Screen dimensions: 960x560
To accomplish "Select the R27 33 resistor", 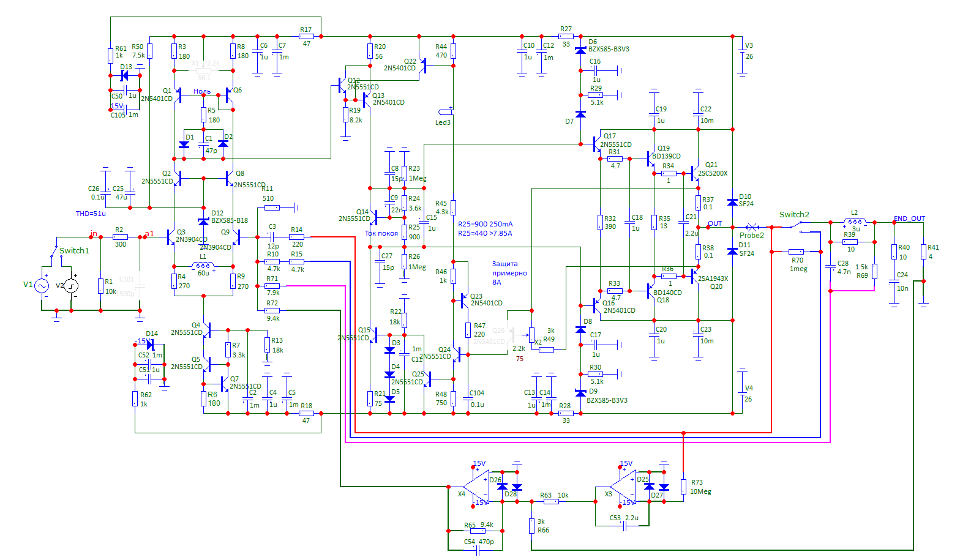I will coord(566,36).
